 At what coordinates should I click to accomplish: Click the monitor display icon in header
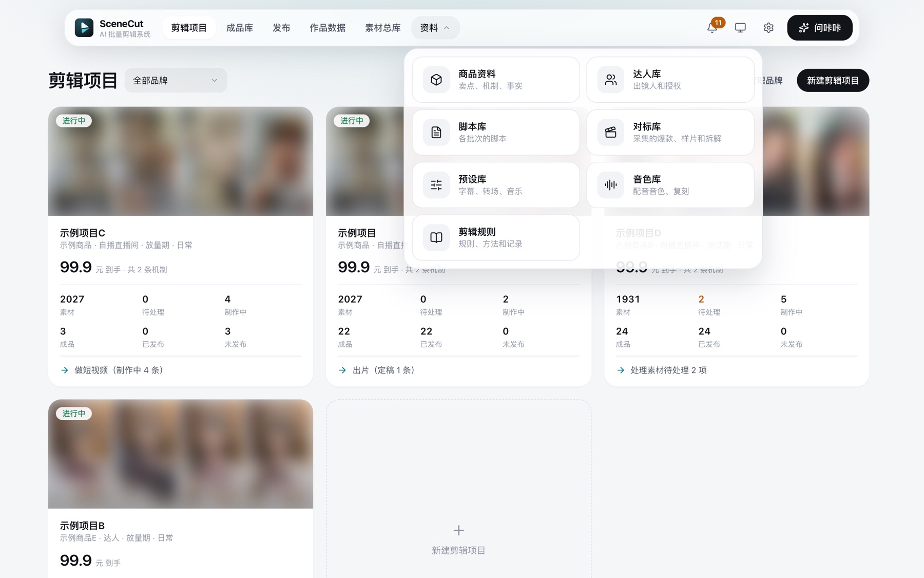point(740,28)
